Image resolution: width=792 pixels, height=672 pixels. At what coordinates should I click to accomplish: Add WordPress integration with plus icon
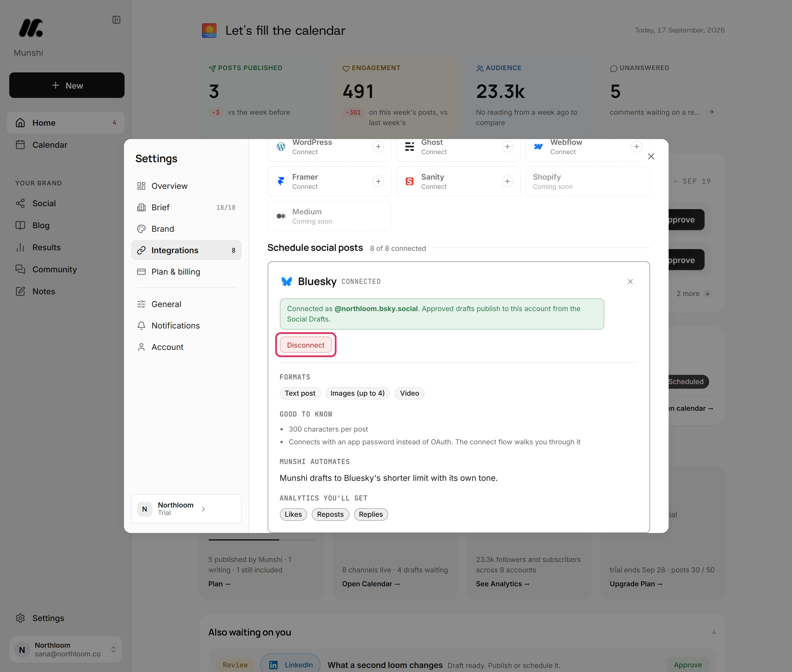pos(378,147)
